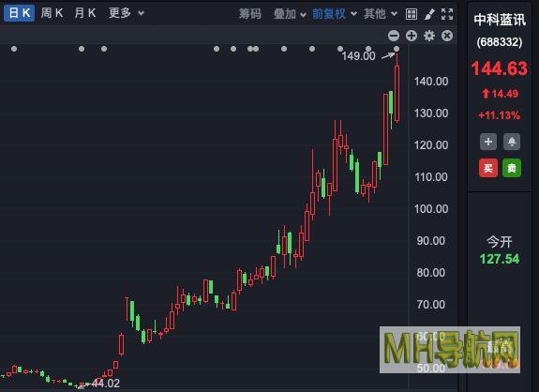Set a price alert with bell icon
This screenshot has width=539, height=392.
(x=512, y=142)
